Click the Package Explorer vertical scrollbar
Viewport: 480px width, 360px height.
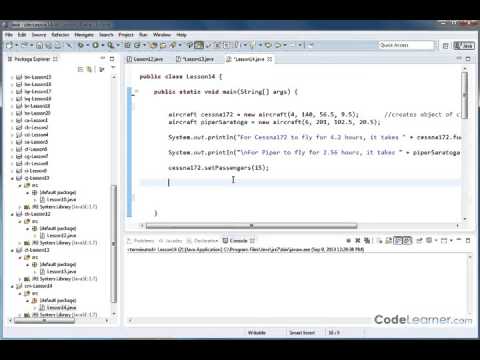(x=114, y=243)
